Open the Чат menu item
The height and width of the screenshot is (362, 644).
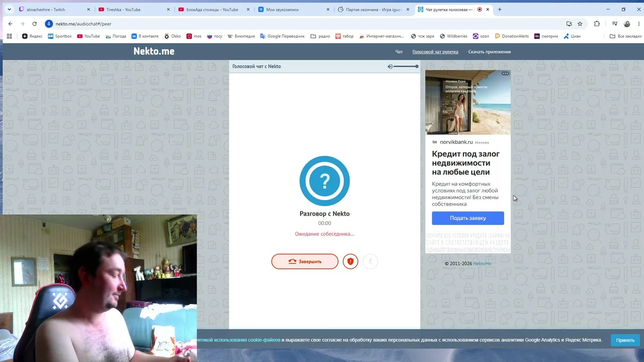coord(399,52)
